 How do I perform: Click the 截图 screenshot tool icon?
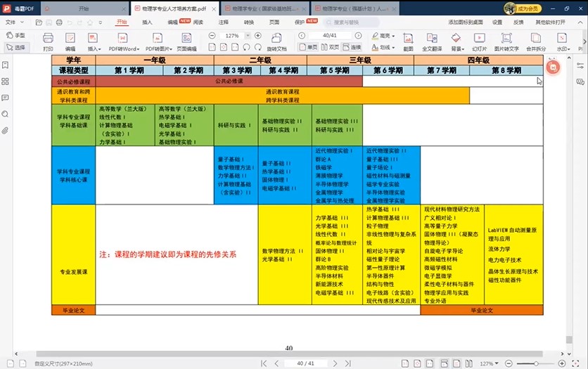click(x=408, y=41)
